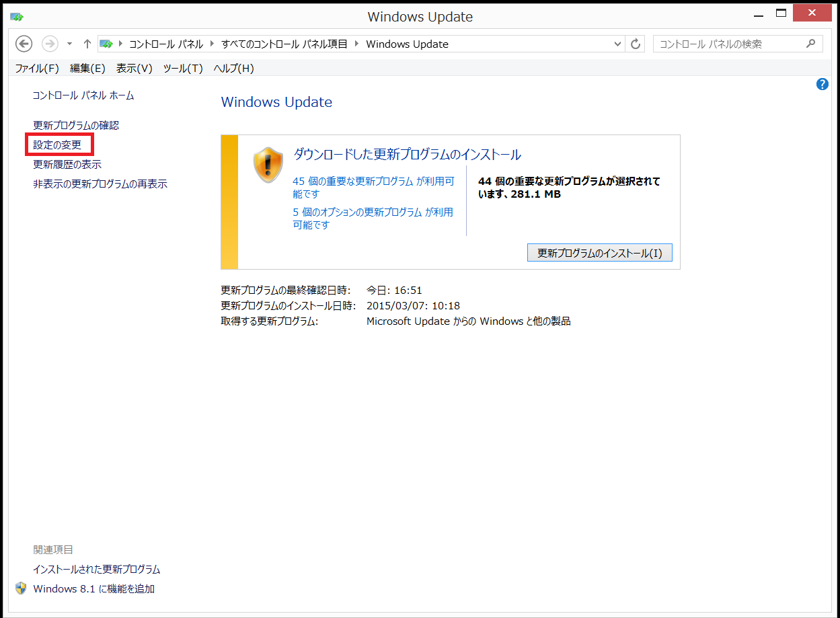Open インストールされた更新プログラム link
Screen dimensions: 840x618
(x=96, y=569)
